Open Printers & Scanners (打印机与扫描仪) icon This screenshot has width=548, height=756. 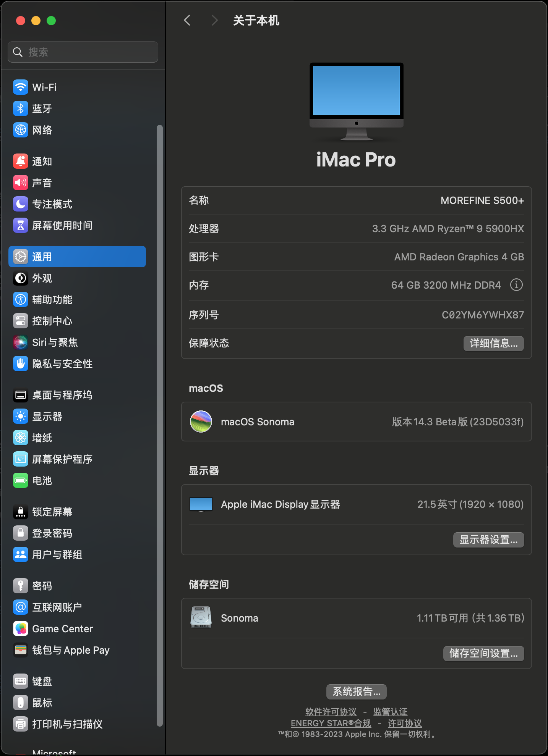[21, 724]
